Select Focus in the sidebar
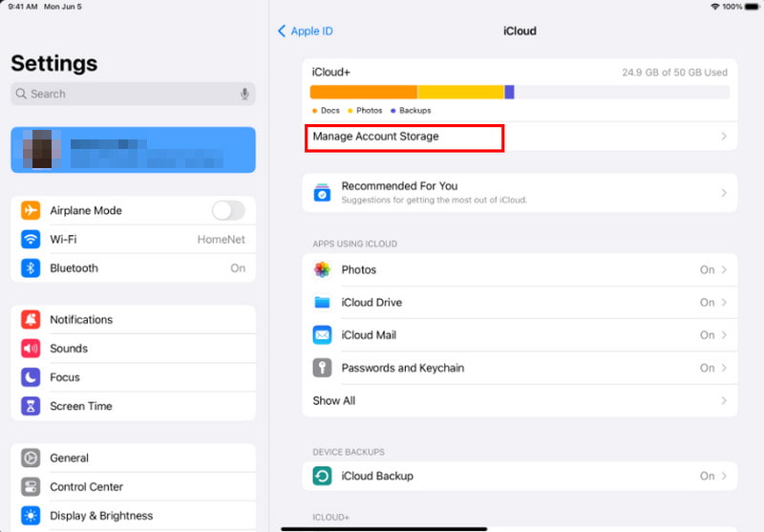This screenshot has width=764, height=532. coord(133,377)
